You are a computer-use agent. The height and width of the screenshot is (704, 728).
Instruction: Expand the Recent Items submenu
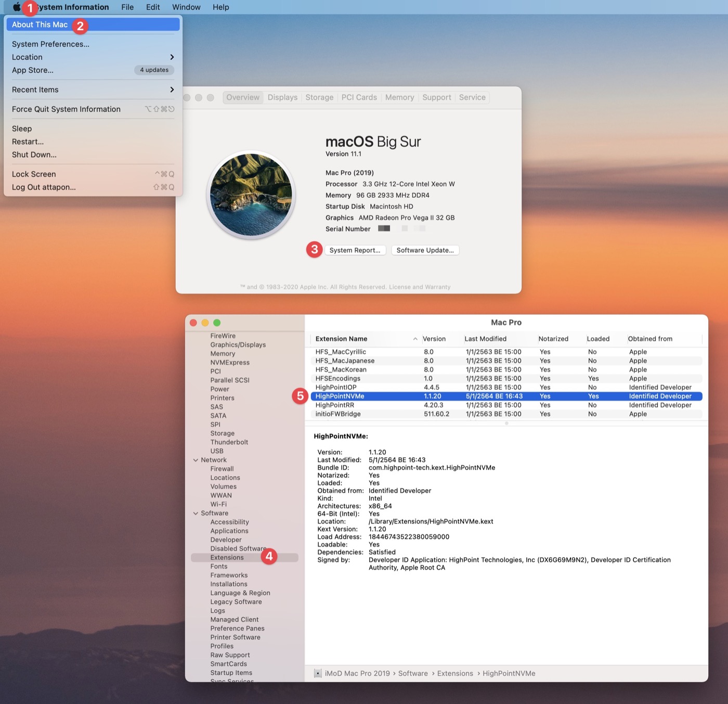(172, 89)
